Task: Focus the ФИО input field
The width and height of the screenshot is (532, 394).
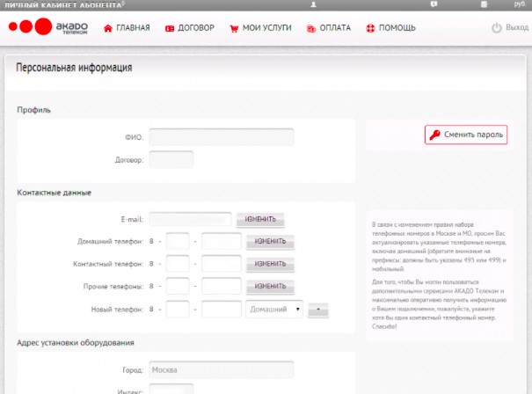Action: tap(222, 137)
